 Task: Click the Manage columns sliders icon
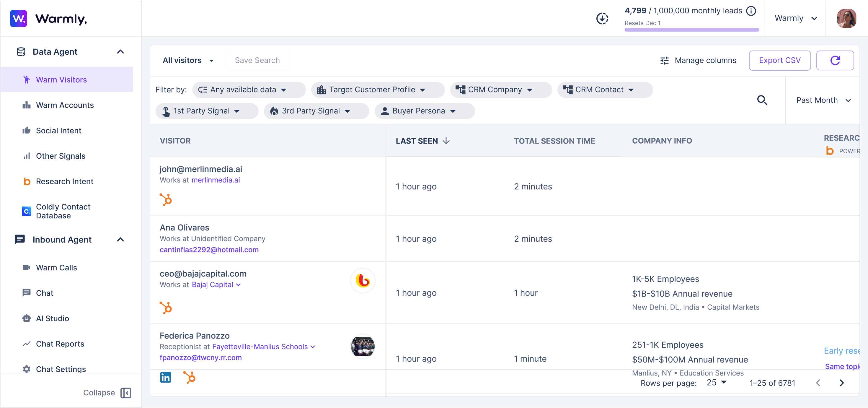click(665, 60)
